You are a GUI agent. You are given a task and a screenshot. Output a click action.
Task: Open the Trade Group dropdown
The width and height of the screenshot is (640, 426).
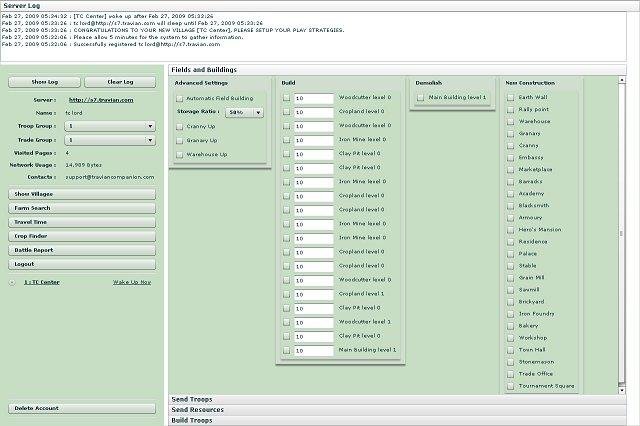(x=110, y=140)
